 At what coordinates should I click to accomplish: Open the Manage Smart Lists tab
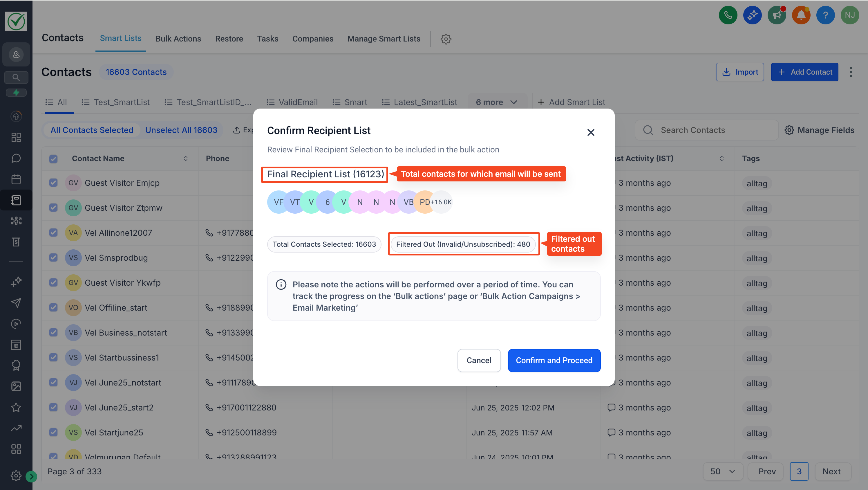(384, 39)
